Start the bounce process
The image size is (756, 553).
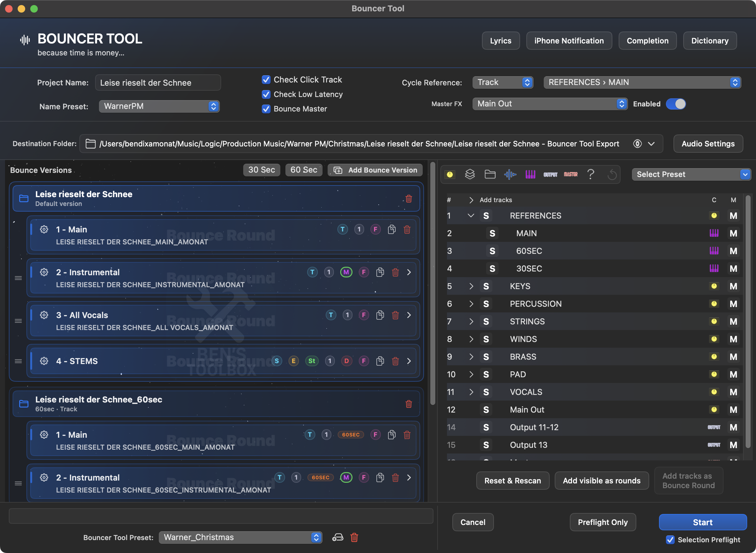pyautogui.click(x=702, y=522)
